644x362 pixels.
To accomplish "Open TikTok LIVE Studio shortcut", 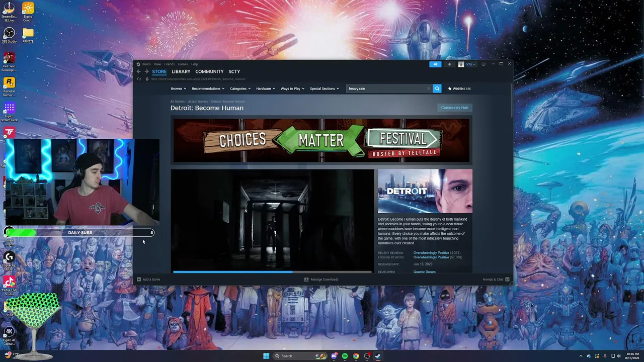I will [x=9, y=286].
